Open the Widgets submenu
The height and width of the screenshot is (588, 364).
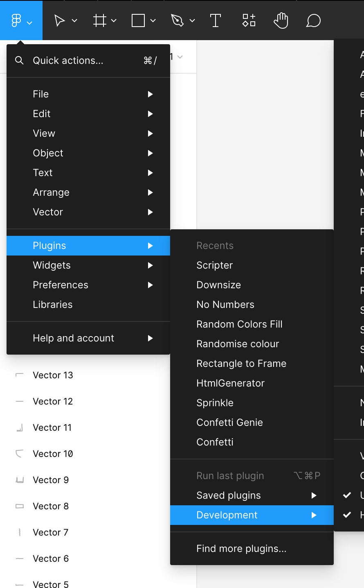pyautogui.click(x=88, y=265)
